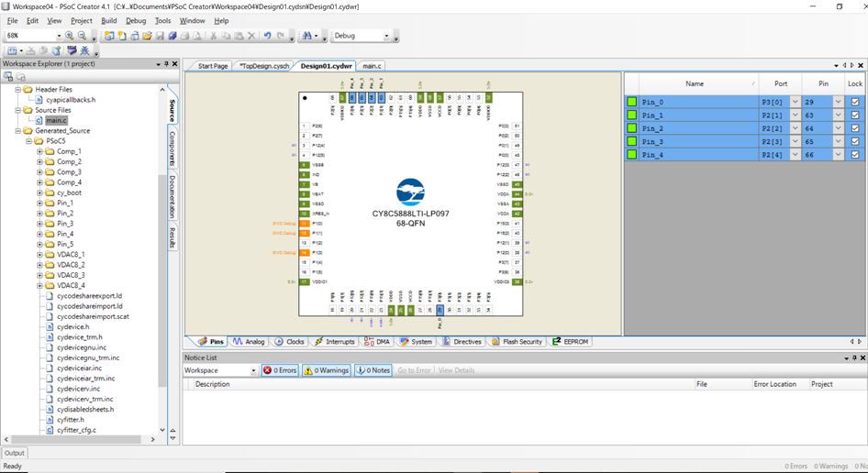Toggle the Lock checkbox for Pin_0
Screen dimensions: 868x473
pyautogui.click(x=855, y=102)
